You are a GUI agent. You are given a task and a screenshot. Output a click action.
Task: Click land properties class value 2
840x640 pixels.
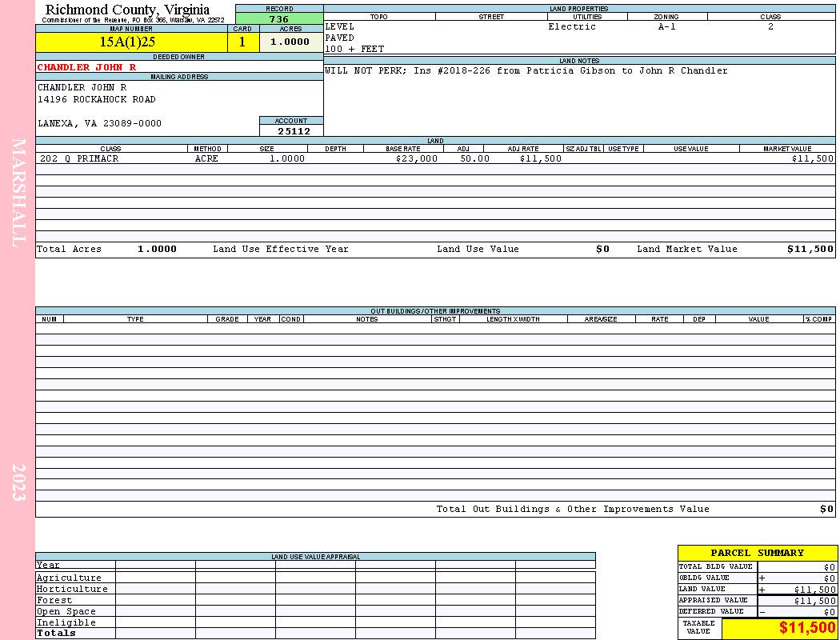pyautogui.click(x=770, y=26)
